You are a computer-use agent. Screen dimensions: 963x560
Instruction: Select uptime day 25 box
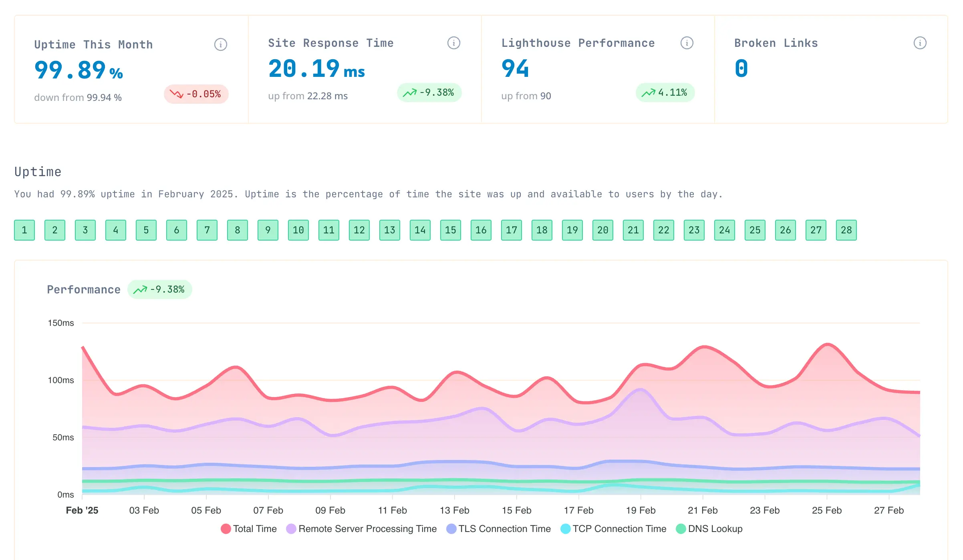click(x=755, y=230)
